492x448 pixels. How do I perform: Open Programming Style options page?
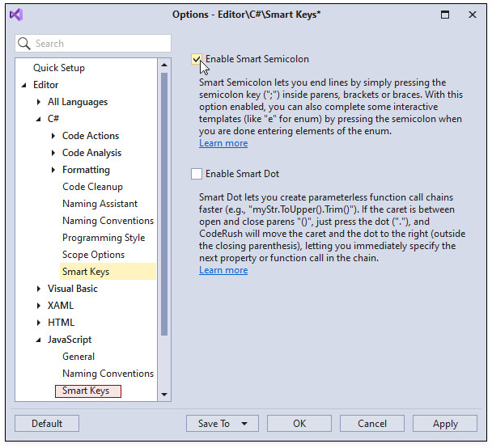click(104, 238)
